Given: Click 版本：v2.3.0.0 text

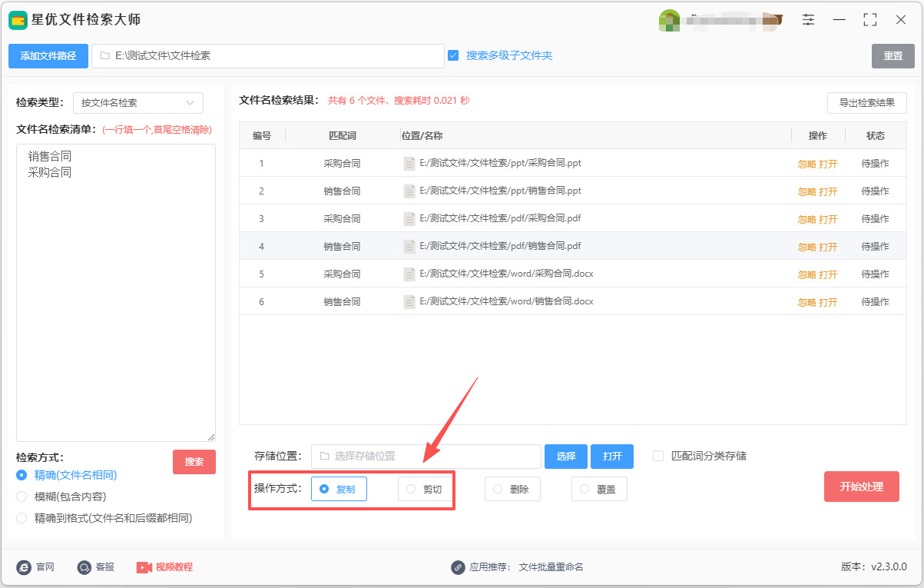Looking at the screenshot, I should point(874,567).
